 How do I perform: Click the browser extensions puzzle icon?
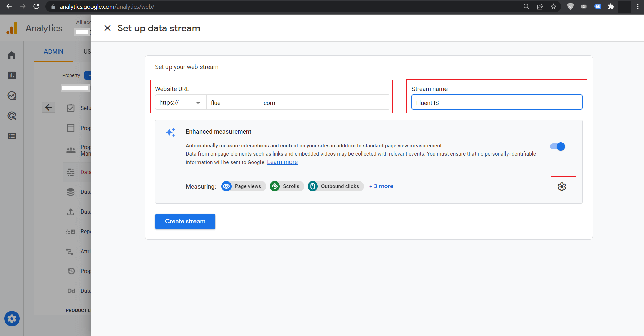(611, 7)
